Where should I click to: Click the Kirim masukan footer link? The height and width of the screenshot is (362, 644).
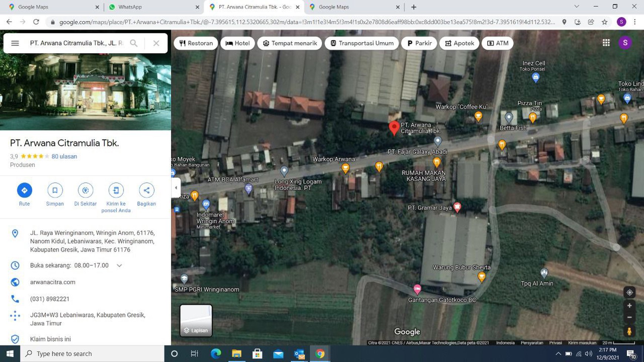pyautogui.click(x=582, y=343)
